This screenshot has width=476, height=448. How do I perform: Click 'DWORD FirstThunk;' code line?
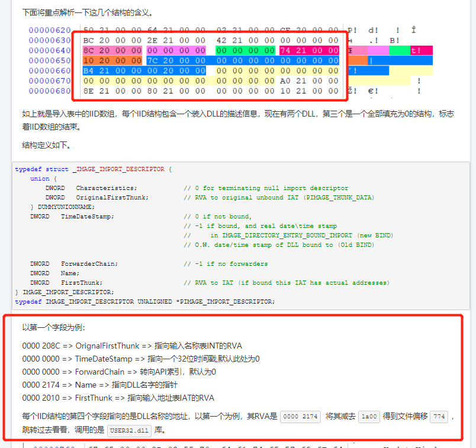click(x=66, y=282)
